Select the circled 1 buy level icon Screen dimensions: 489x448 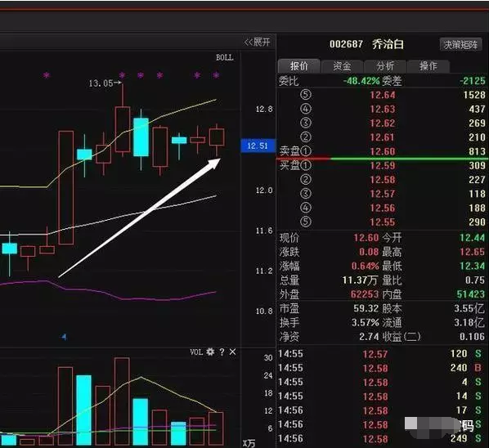(306, 165)
